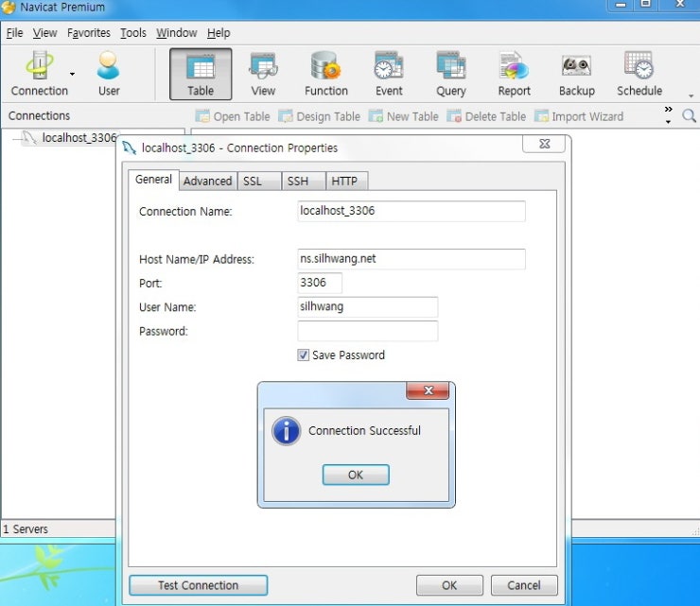This screenshot has width=700, height=606.
Task: Click the User Name input field
Action: point(367,307)
